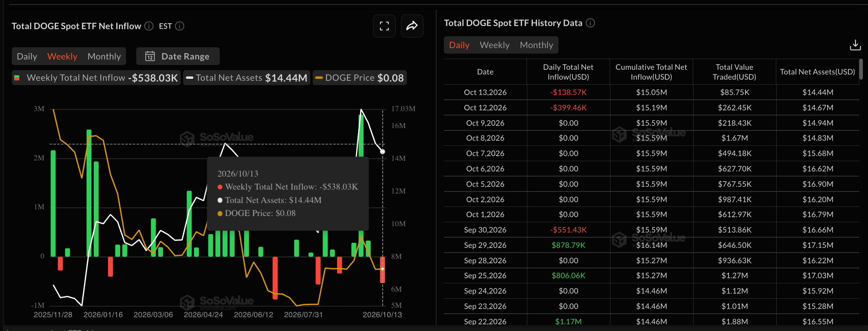Click the $1.17M inflow value

[x=568, y=322]
